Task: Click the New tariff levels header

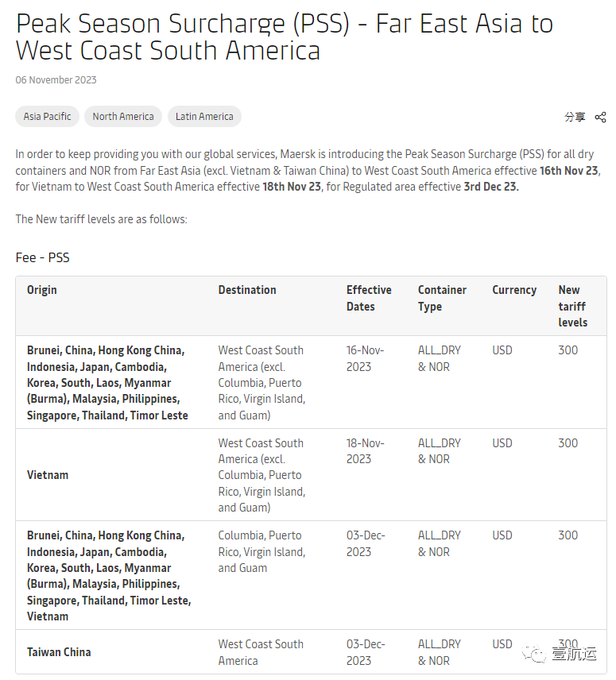Action: click(x=572, y=306)
